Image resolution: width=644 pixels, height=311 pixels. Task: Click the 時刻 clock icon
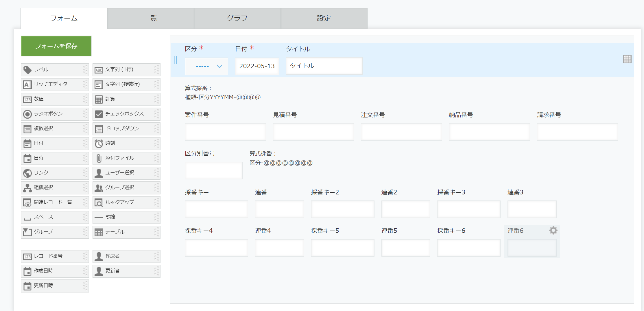coord(99,143)
